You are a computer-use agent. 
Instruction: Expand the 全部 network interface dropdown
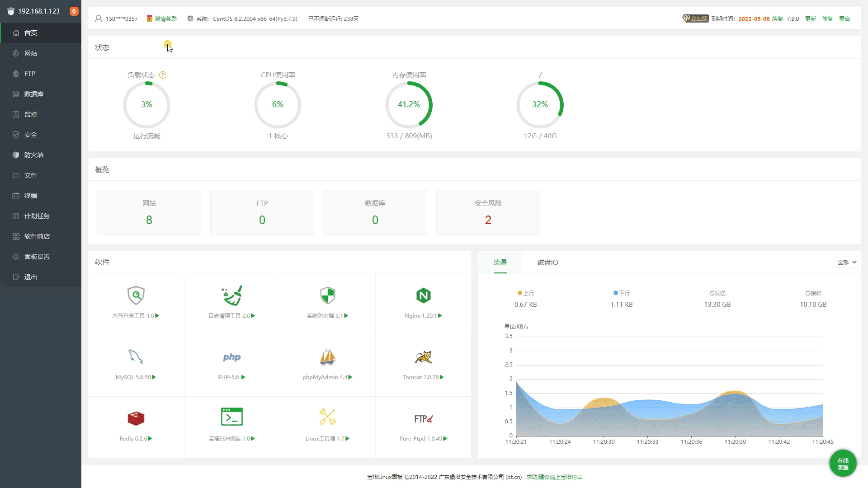pos(846,262)
